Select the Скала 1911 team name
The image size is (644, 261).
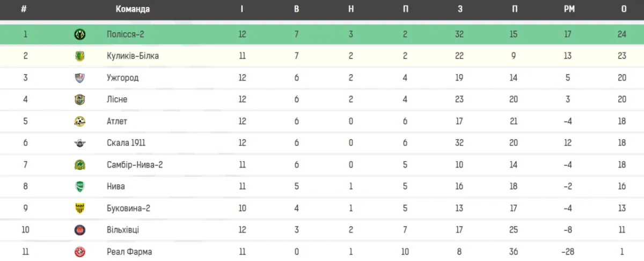point(126,143)
